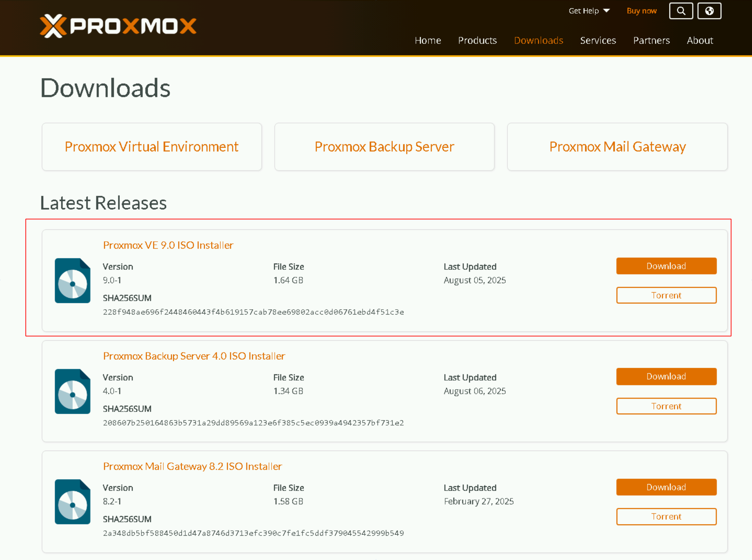Click the Proxmox VE 9.0 ISO disc icon
Image resolution: width=752 pixels, height=560 pixels.
(72, 281)
